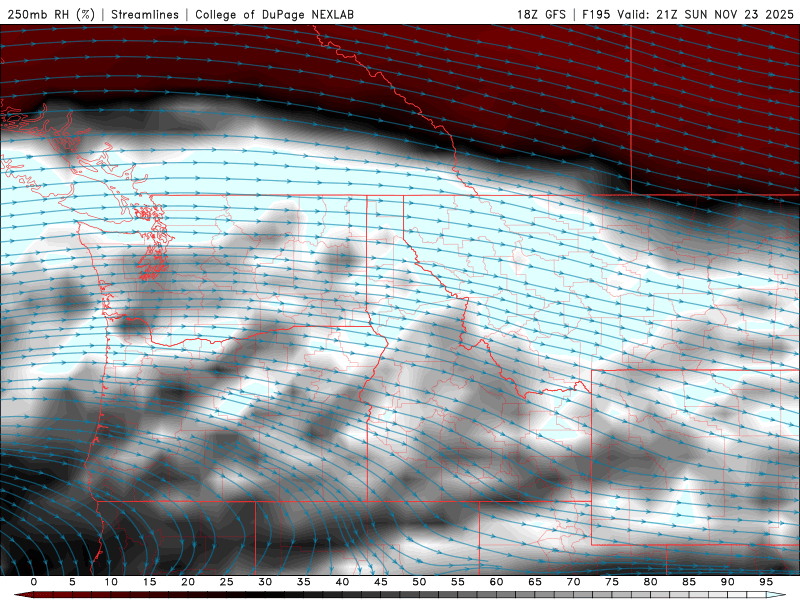
Task: Click the 75 label on the RH scale
Action: pyautogui.click(x=612, y=582)
